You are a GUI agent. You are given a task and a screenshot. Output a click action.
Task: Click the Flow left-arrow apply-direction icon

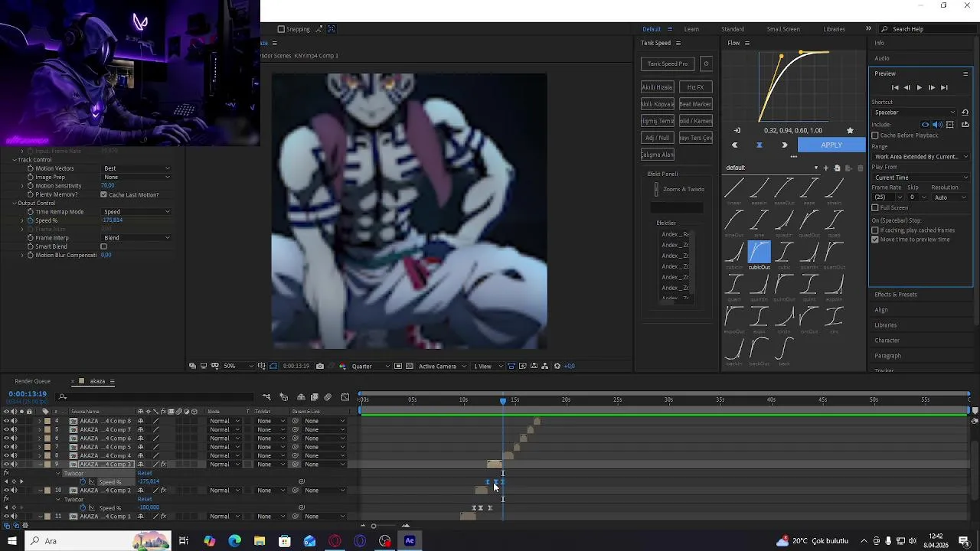(x=735, y=145)
